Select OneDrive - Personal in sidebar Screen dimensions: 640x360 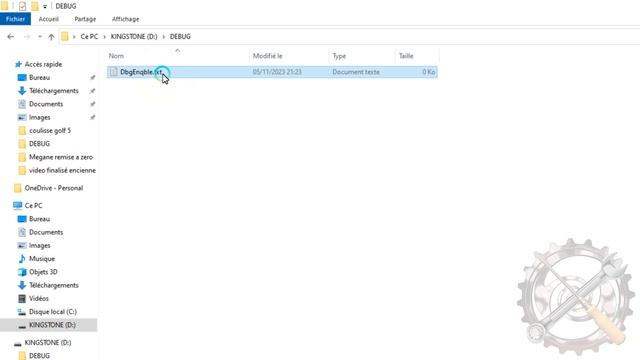click(53, 188)
